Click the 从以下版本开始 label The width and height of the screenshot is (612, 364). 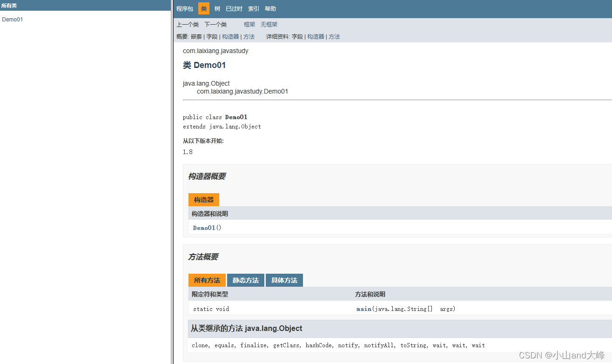click(x=203, y=141)
